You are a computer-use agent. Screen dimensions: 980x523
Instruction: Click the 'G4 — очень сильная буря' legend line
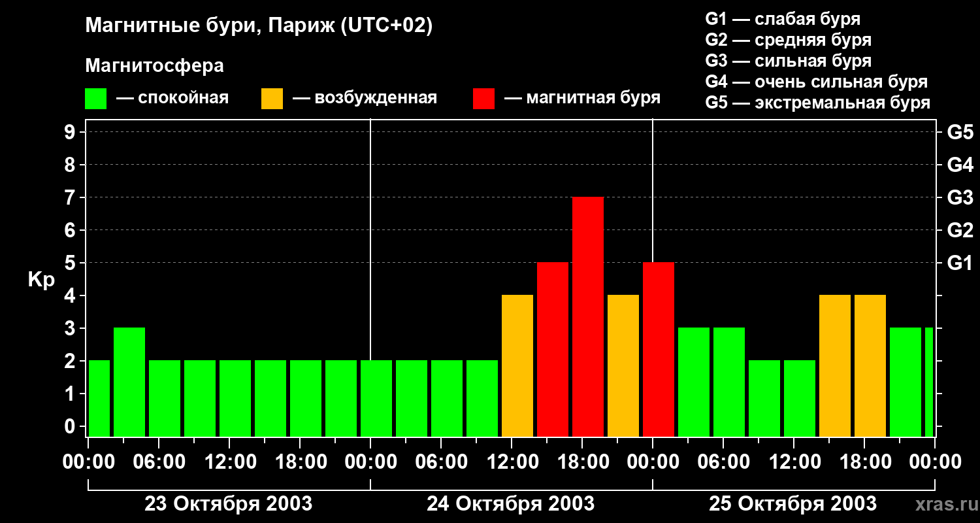coord(816,82)
